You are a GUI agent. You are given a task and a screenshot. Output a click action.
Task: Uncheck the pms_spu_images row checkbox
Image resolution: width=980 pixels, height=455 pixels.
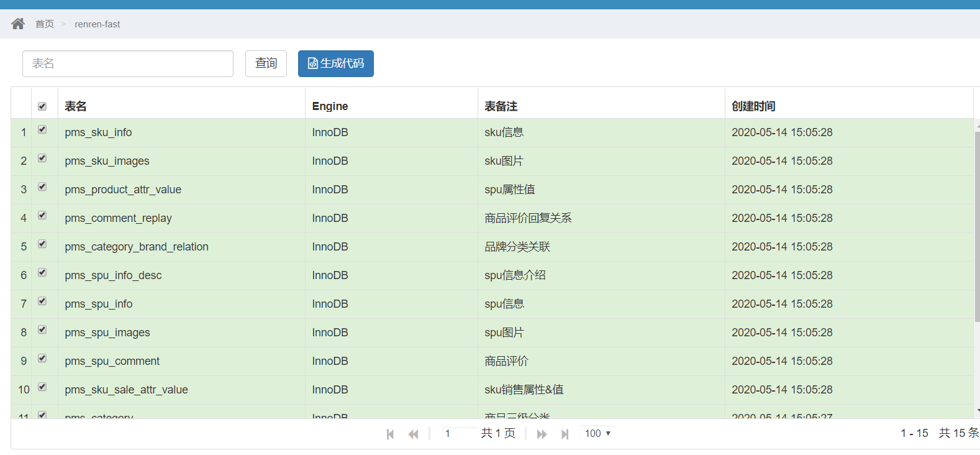click(42, 329)
